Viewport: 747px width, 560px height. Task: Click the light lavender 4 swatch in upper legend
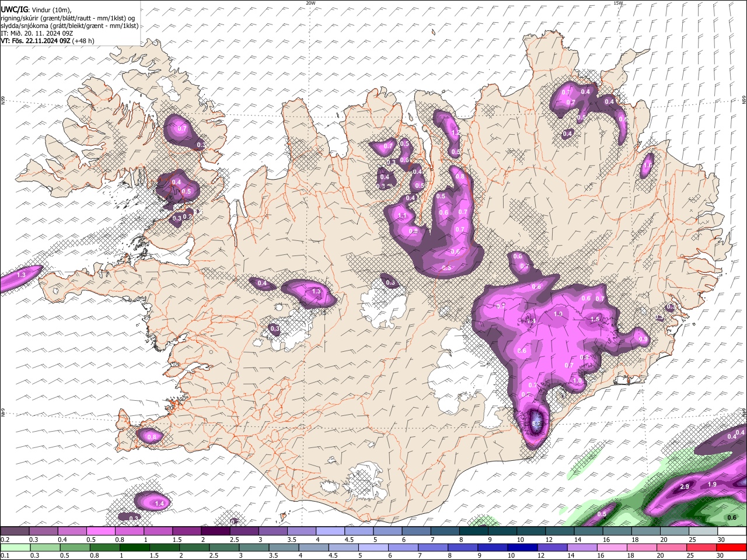(330, 531)
